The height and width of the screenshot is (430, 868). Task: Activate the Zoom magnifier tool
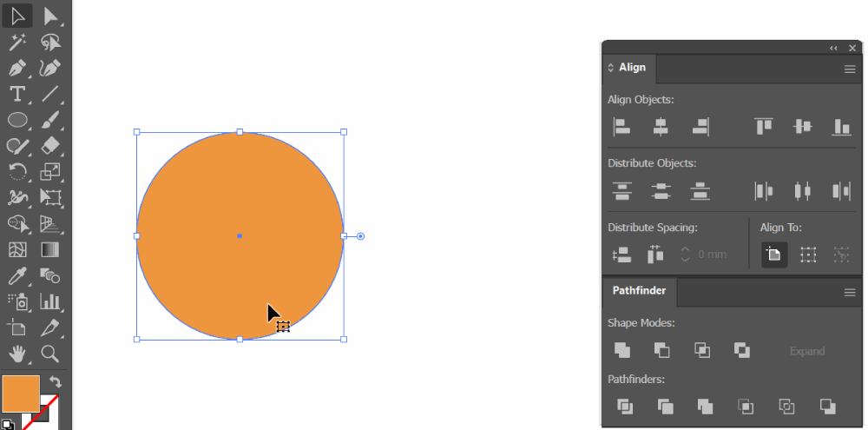[50, 353]
